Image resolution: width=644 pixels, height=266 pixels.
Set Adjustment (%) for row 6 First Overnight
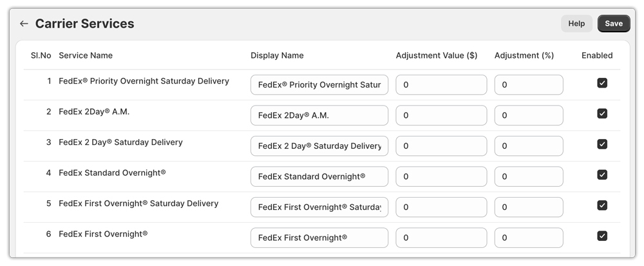[x=529, y=238]
